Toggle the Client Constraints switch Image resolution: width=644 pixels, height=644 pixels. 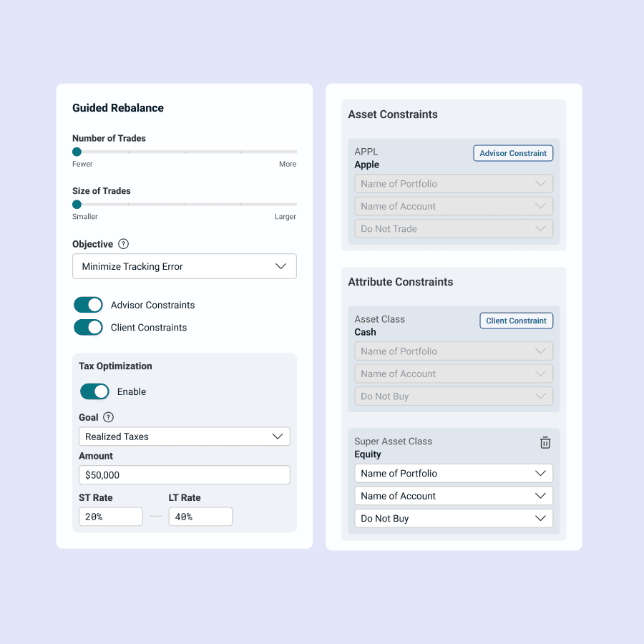click(x=89, y=327)
